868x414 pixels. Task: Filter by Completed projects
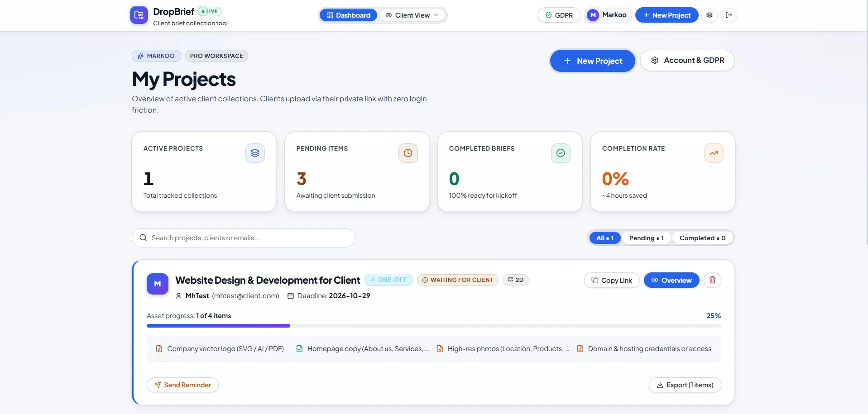(702, 238)
